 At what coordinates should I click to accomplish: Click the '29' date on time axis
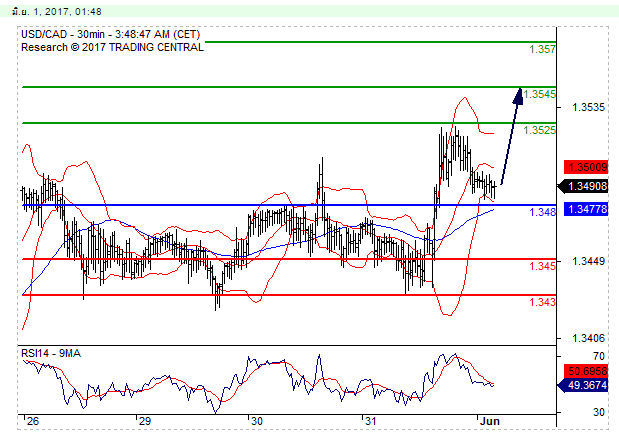pyautogui.click(x=144, y=421)
